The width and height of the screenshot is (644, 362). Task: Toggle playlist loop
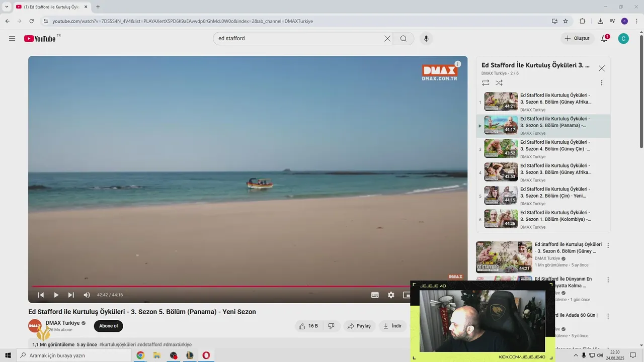click(486, 82)
